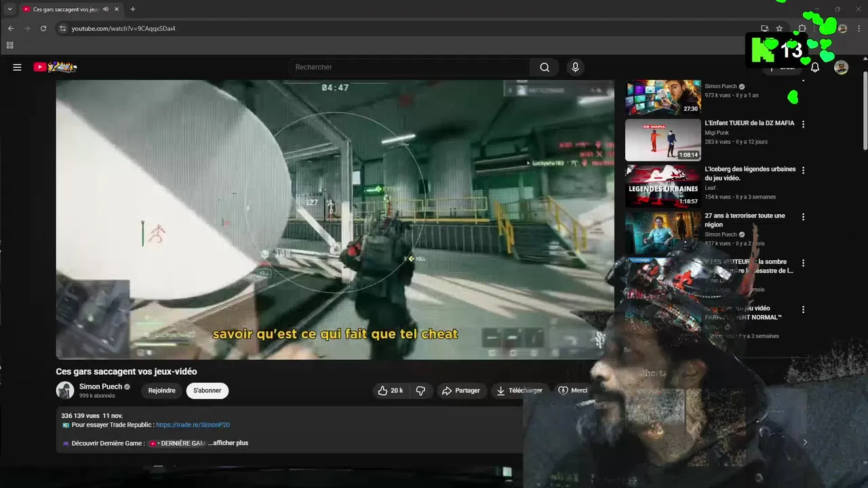Open options for the 'la sombre' video
868x488 pixels.
click(x=804, y=263)
